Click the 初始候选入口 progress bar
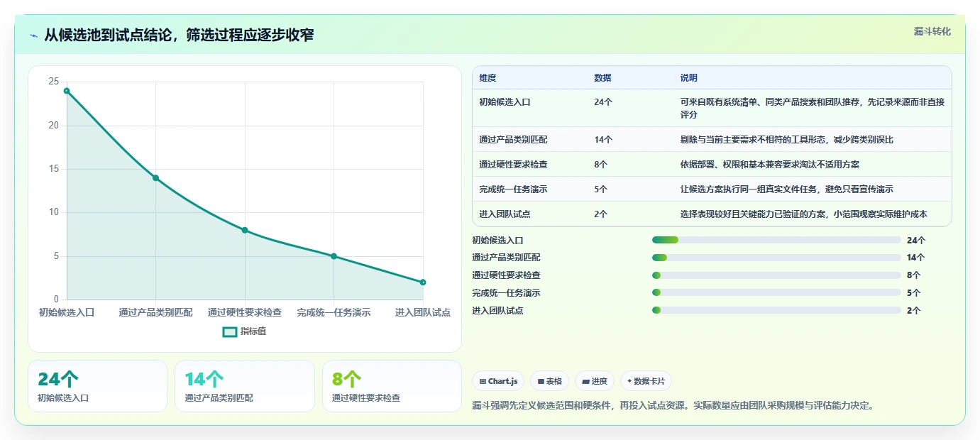The height and width of the screenshot is (440, 980). (x=776, y=240)
